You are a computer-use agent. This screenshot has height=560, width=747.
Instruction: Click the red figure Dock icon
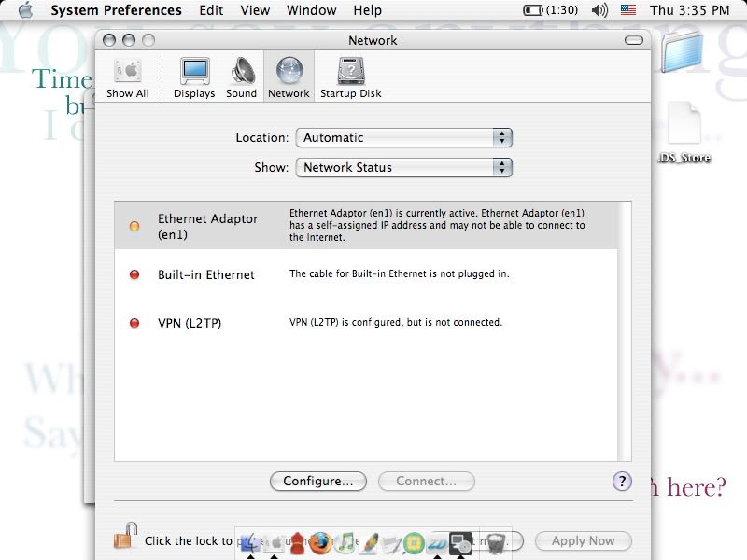click(297, 542)
